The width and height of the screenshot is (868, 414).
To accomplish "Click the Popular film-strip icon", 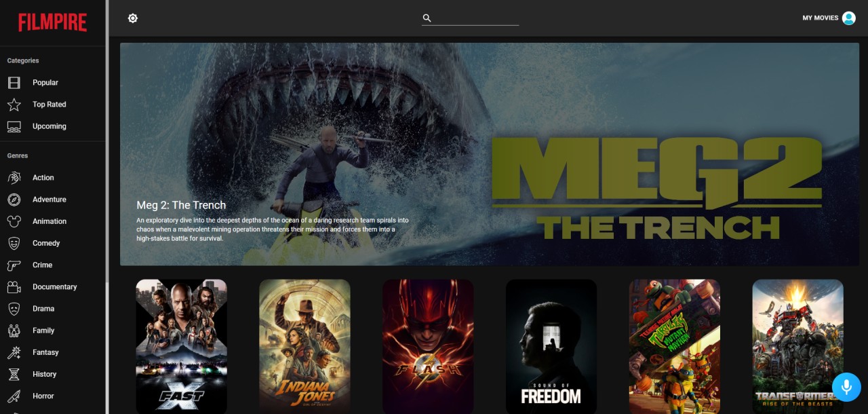I will click(x=14, y=83).
